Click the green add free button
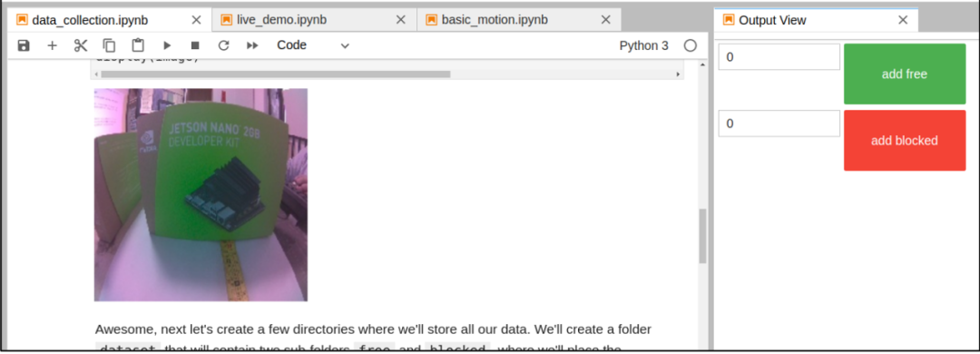 (905, 74)
